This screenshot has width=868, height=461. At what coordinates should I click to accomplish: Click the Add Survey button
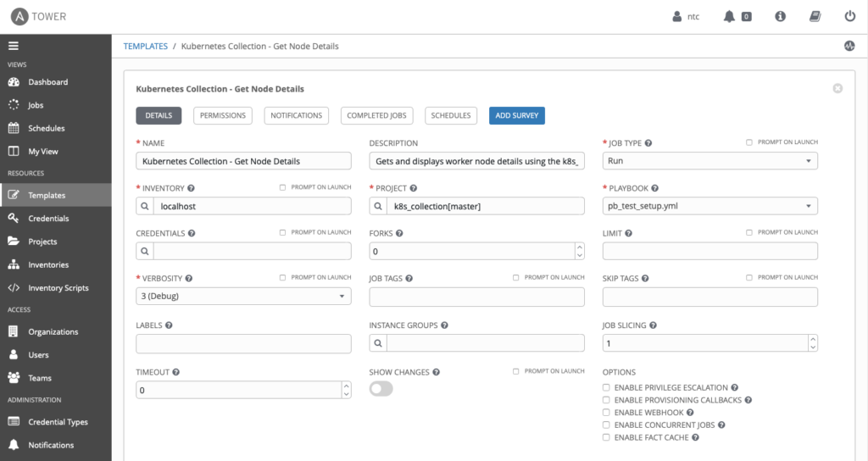(x=517, y=115)
